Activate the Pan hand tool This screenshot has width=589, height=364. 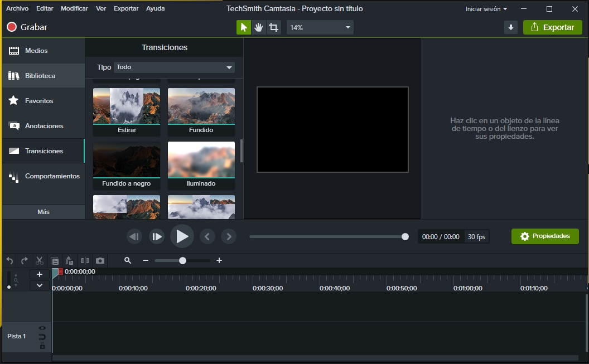click(x=258, y=27)
